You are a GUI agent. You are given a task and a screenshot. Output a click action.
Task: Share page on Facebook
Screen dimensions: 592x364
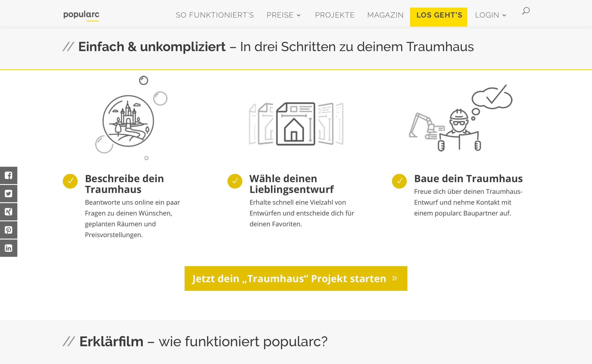(8, 175)
